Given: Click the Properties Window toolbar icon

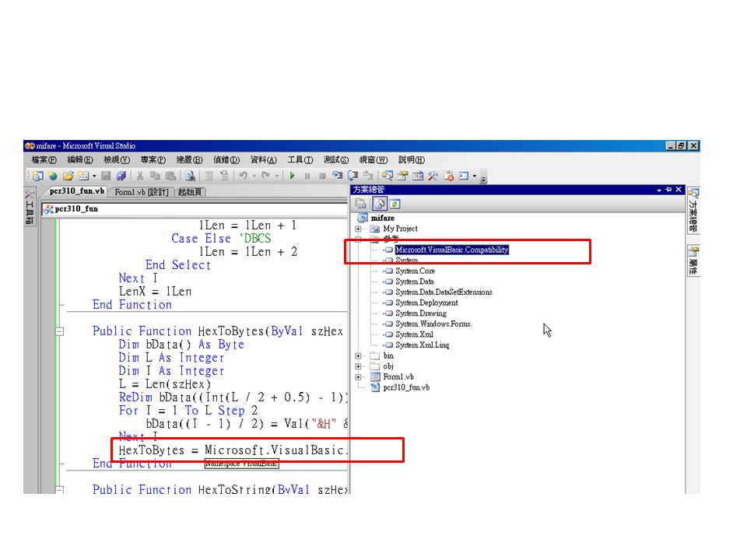Looking at the screenshot, I should click(402, 176).
